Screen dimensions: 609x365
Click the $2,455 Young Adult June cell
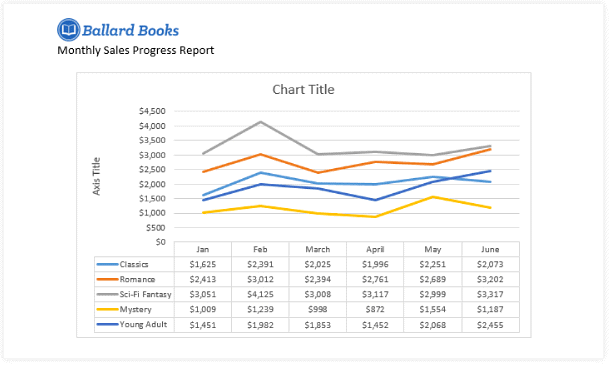(491, 325)
